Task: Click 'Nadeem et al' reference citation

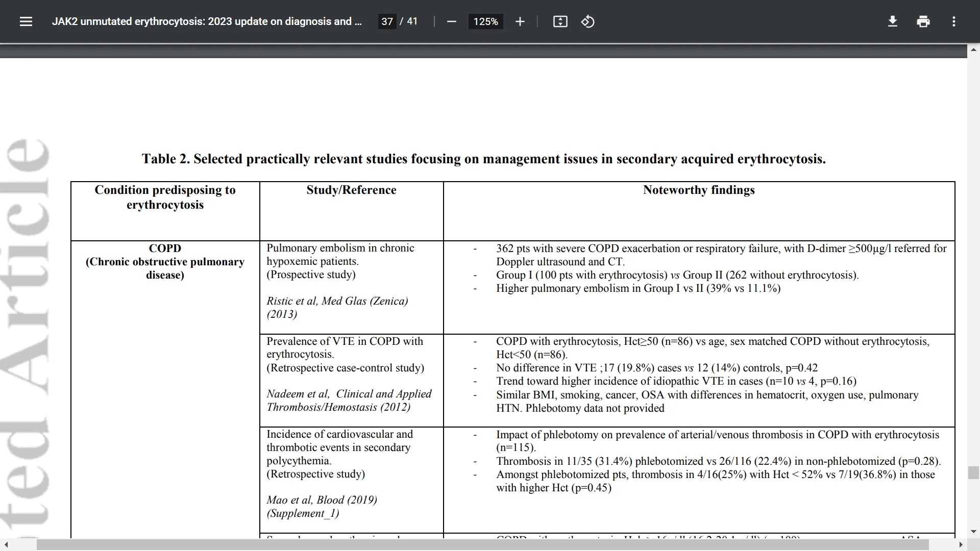Action: click(x=349, y=400)
